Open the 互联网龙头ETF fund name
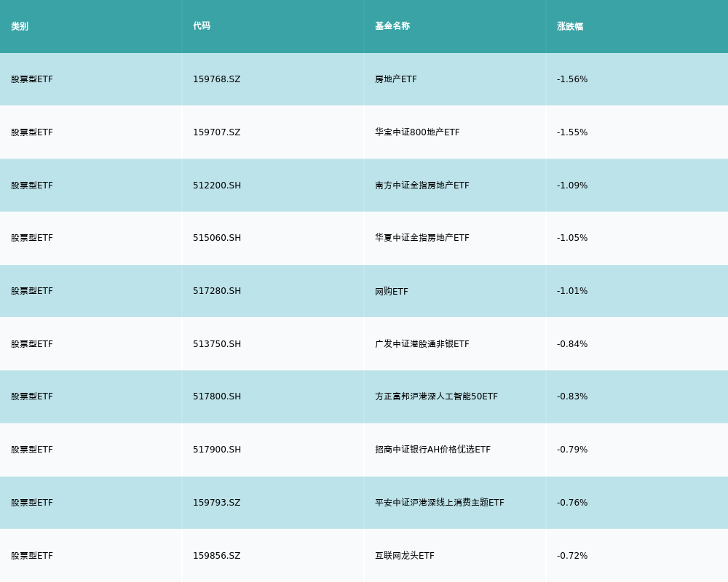The height and width of the screenshot is (582, 728). point(405,556)
